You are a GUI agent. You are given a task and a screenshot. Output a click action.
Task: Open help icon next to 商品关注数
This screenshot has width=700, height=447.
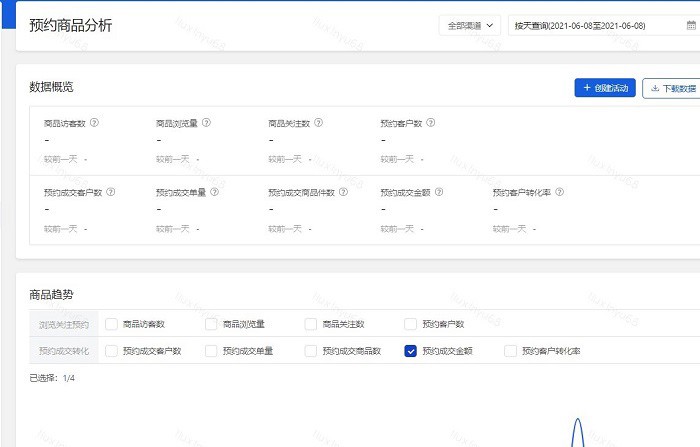(x=318, y=122)
